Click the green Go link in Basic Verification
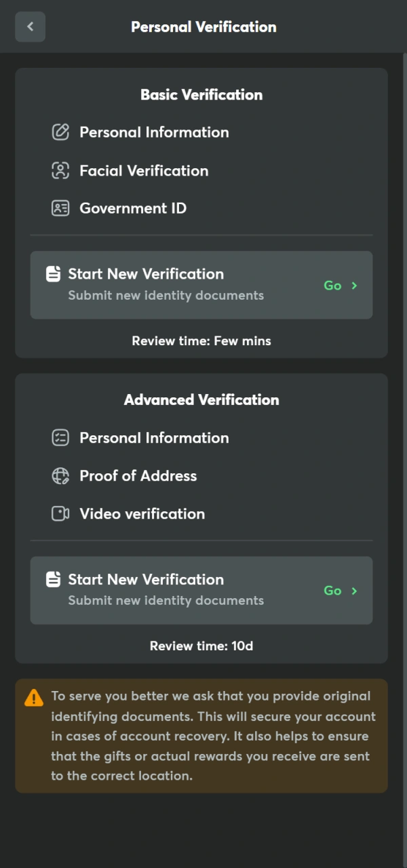The width and height of the screenshot is (407, 868). pos(332,285)
